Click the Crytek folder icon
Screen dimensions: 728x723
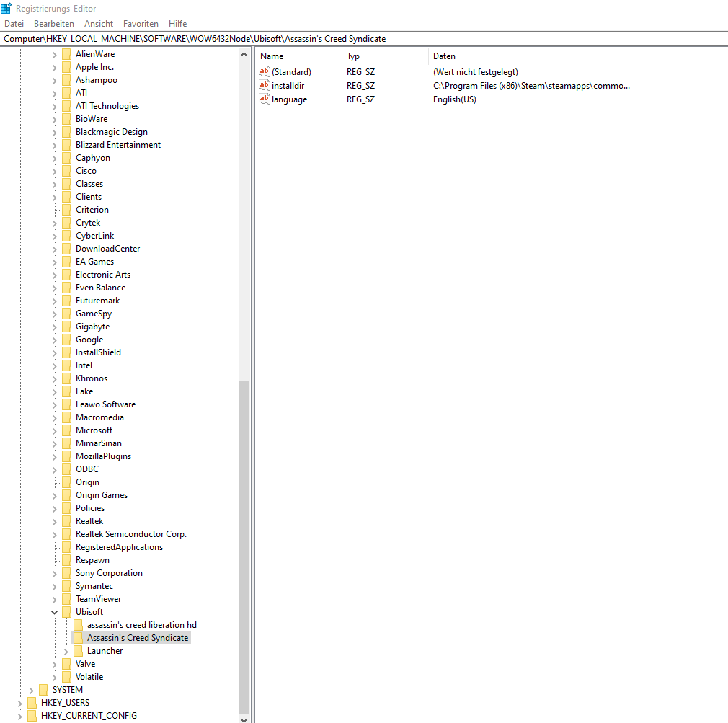[67, 223]
